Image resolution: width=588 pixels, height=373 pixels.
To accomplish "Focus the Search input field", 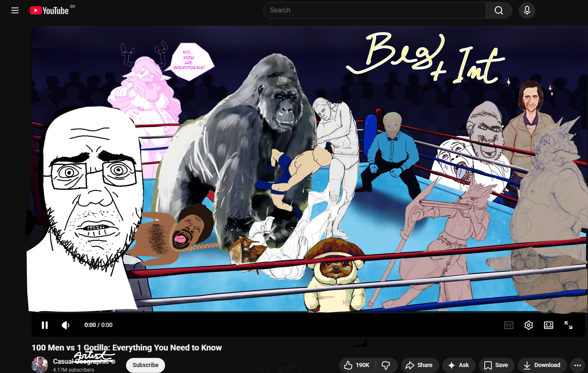I will pyautogui.click(x=374, y=10).
